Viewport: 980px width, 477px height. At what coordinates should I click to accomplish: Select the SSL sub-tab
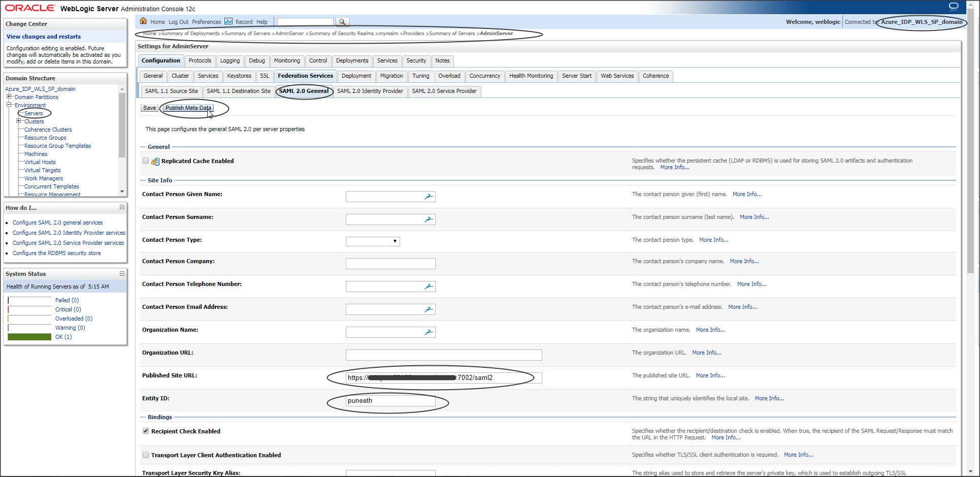click(x=265, y=76)
